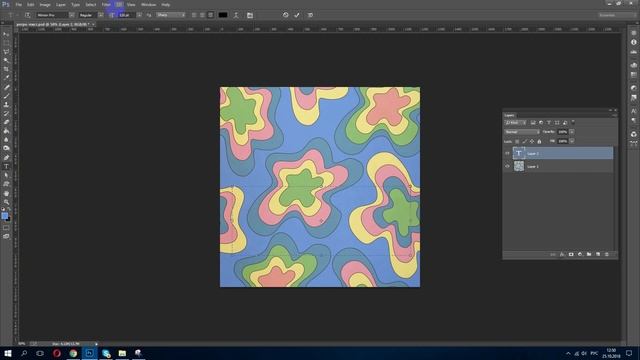Viewport: 640px width, 360px height.
Task: Select the Zoom tool
Action: click(6, 202)
